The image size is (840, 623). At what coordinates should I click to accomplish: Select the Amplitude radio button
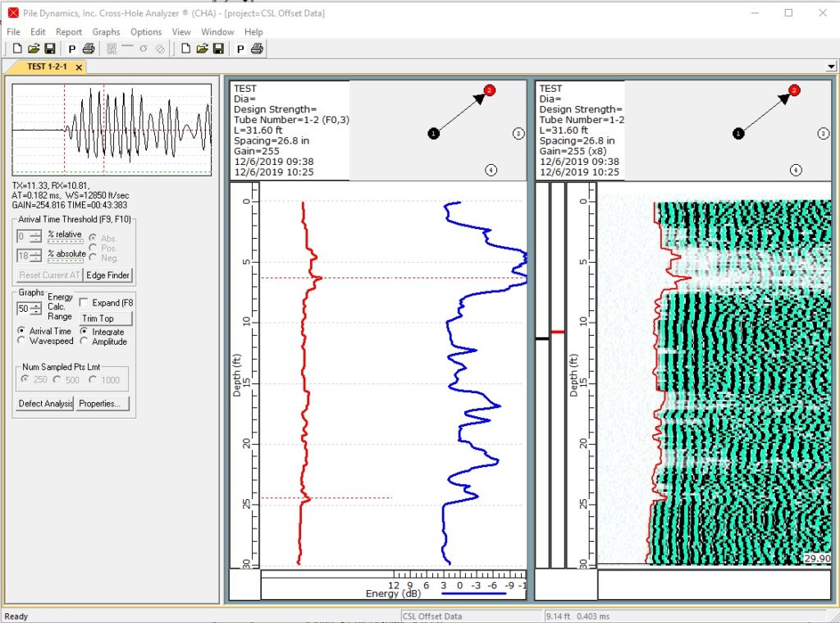point(84,341)
